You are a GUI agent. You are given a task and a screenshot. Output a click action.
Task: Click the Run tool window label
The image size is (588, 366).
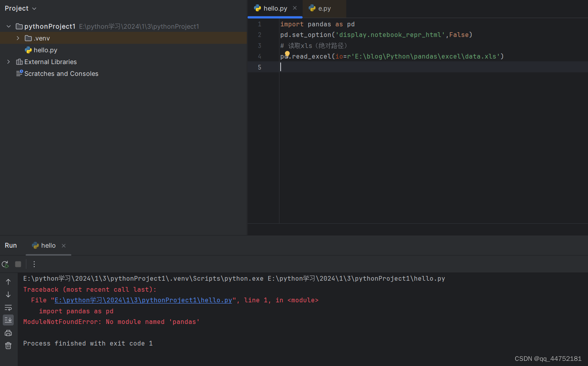coord(11,245)
